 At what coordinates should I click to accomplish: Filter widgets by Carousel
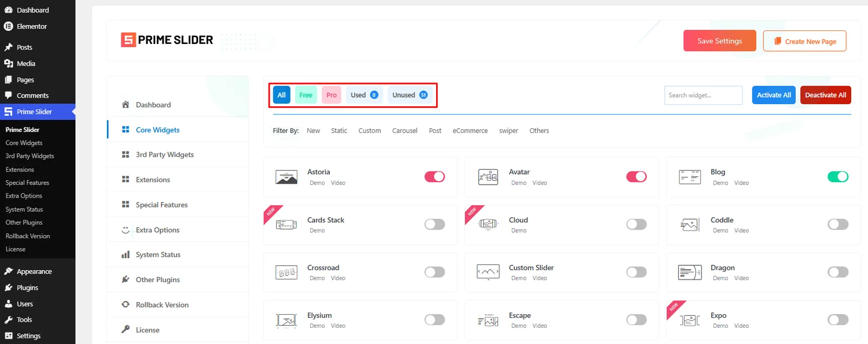[x=405, y=131]
